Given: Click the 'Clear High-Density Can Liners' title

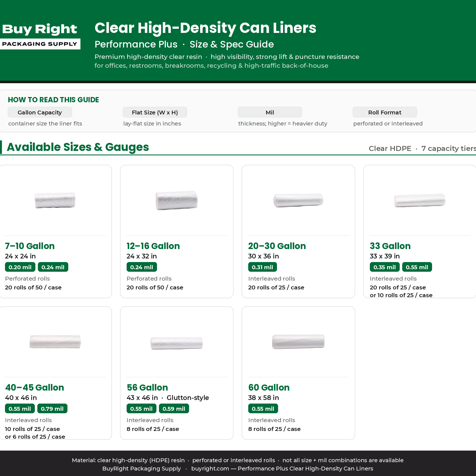Looking at the screenshot, I should (205, 28).
